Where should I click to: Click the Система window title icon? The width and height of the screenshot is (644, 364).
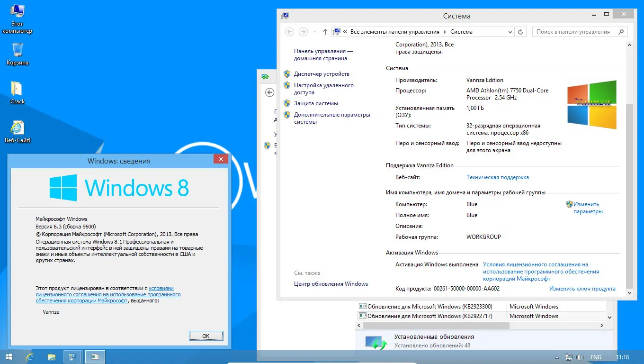(x=285, y=16)
